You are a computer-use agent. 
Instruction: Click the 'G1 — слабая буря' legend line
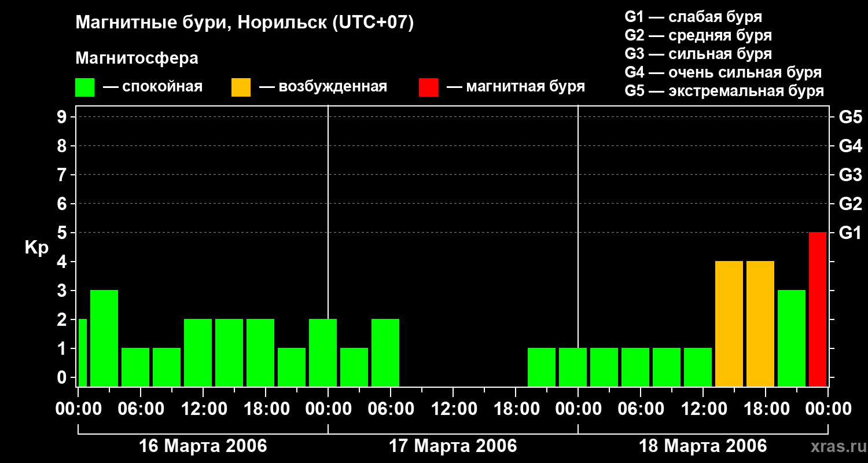pos(693,17)
